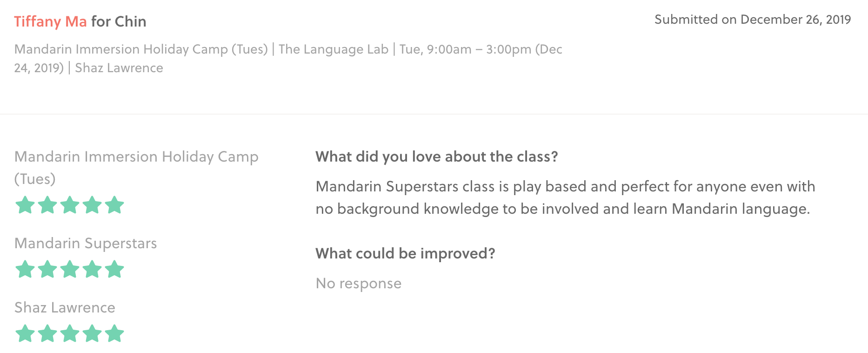Click first star under Shaz Lawrence rating
The height and width of the screenshot is (353, 868).
click(25, 333)
